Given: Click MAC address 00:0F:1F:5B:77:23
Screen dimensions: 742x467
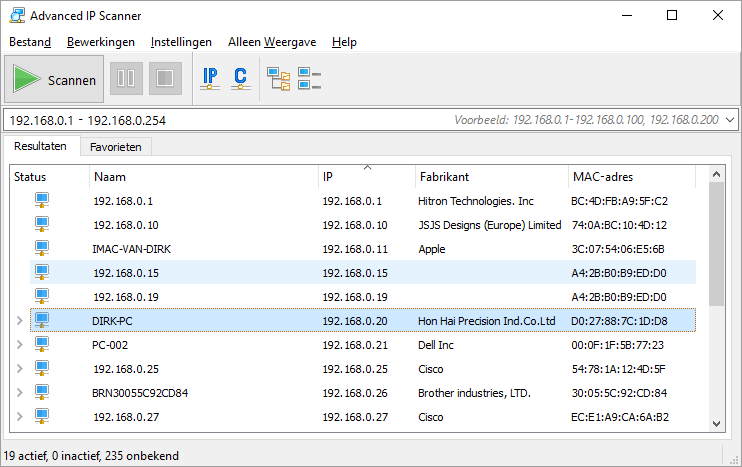Looking at the screenshot, I should tap(618, 345).
